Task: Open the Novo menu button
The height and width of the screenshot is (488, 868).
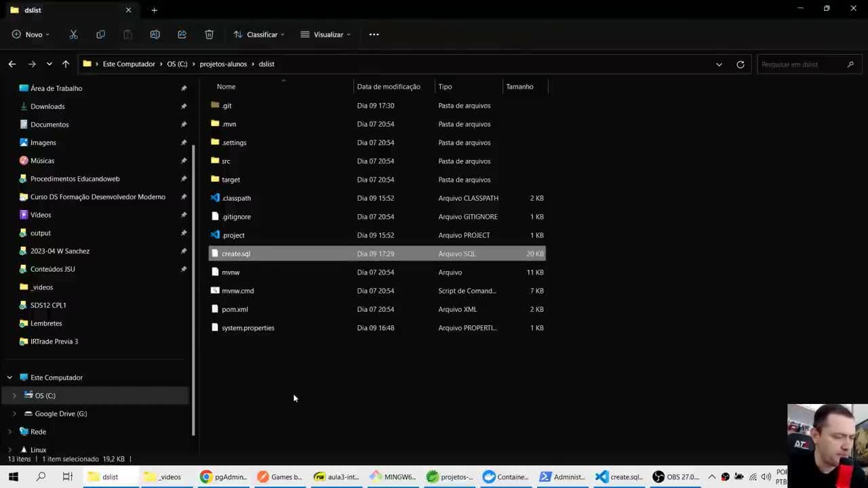Action: [x=31, y=35]
